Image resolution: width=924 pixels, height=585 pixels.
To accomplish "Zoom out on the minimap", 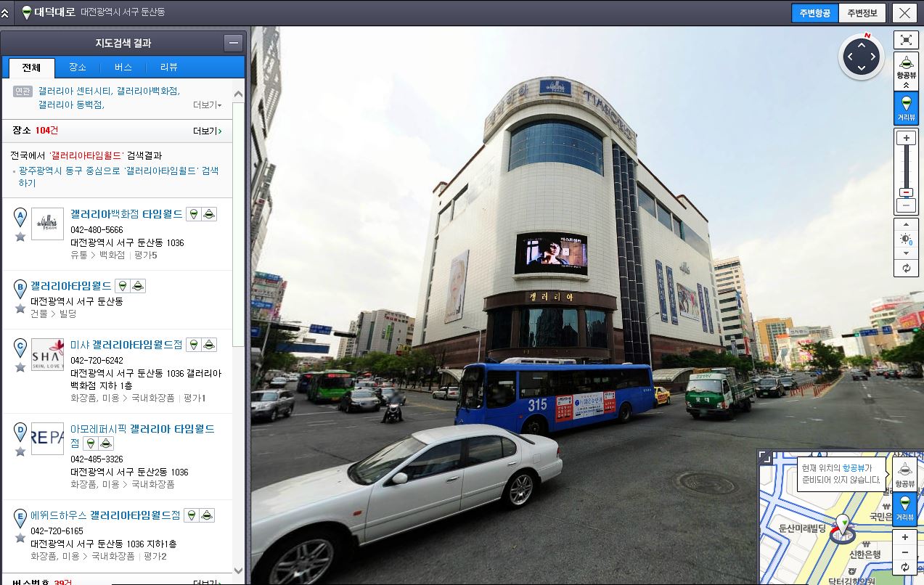I will tap(904, 553).
